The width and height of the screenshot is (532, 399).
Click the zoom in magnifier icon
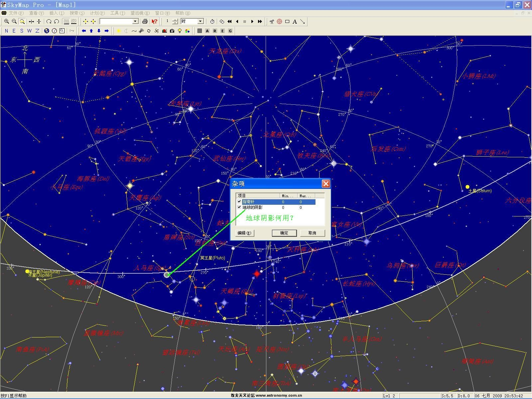tap(6, 21)
